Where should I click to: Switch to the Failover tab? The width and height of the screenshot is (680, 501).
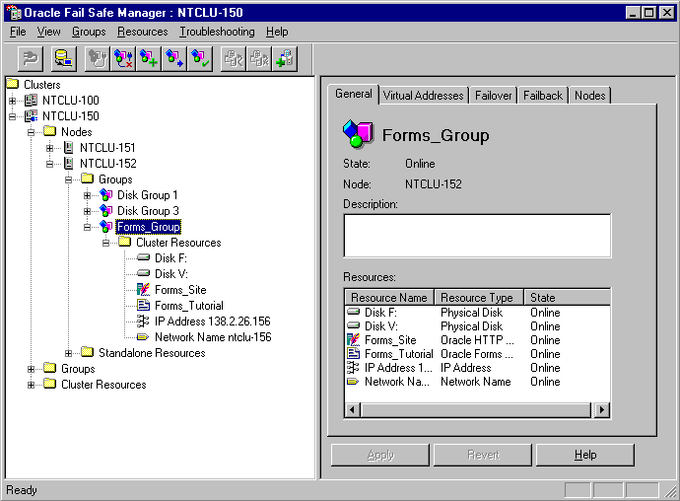click(493, 95)
